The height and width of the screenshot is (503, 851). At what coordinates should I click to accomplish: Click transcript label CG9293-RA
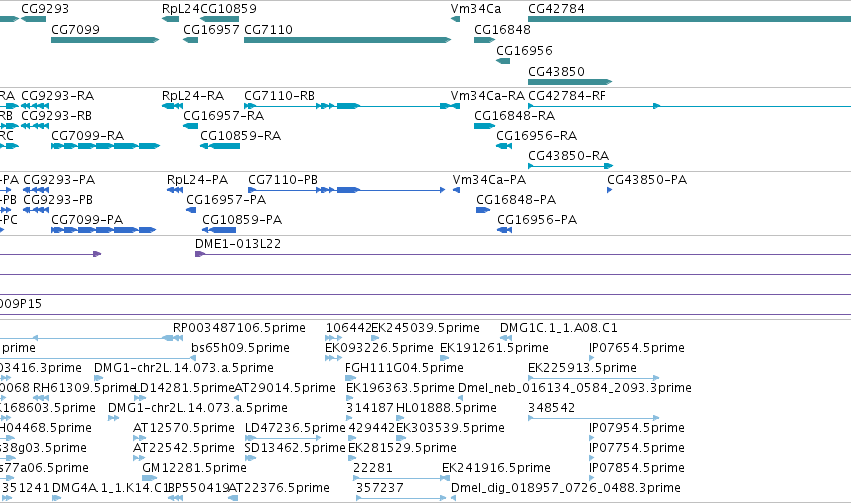coord(58,95)
